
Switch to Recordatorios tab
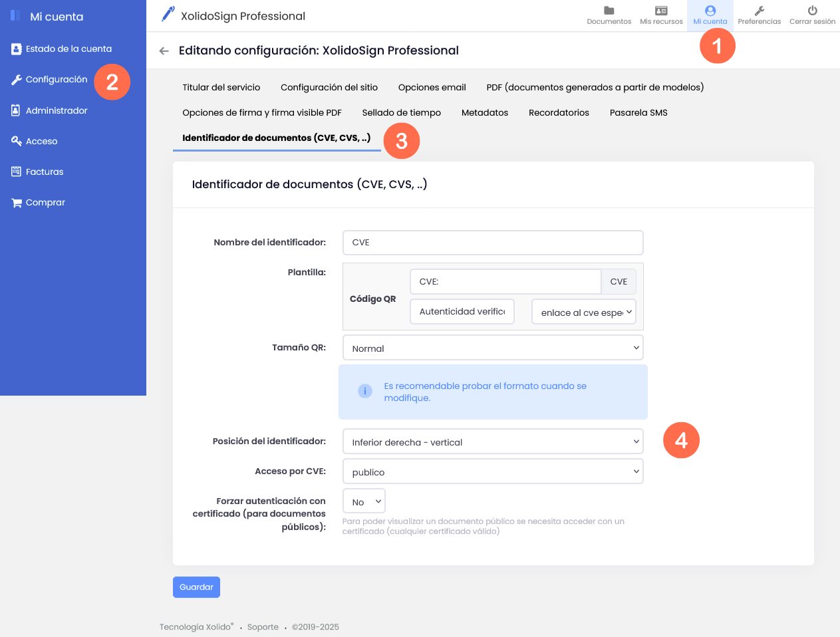pyautogui.click(x=559, y=113)
